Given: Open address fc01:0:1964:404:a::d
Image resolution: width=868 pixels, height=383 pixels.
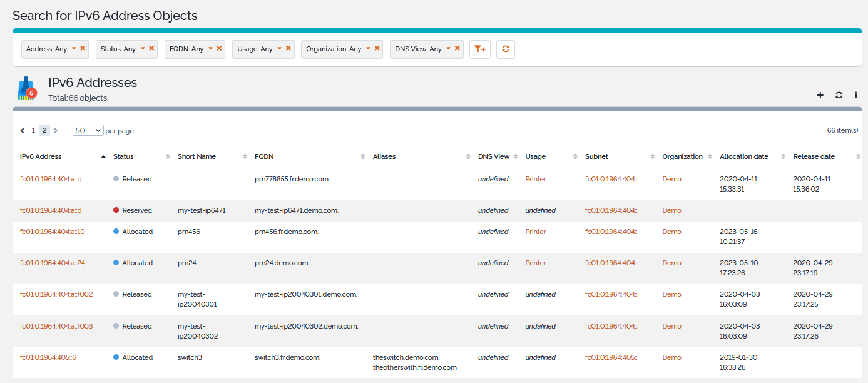Looking at the screenshot, I should pyautogui.click(x=51, y=210).
